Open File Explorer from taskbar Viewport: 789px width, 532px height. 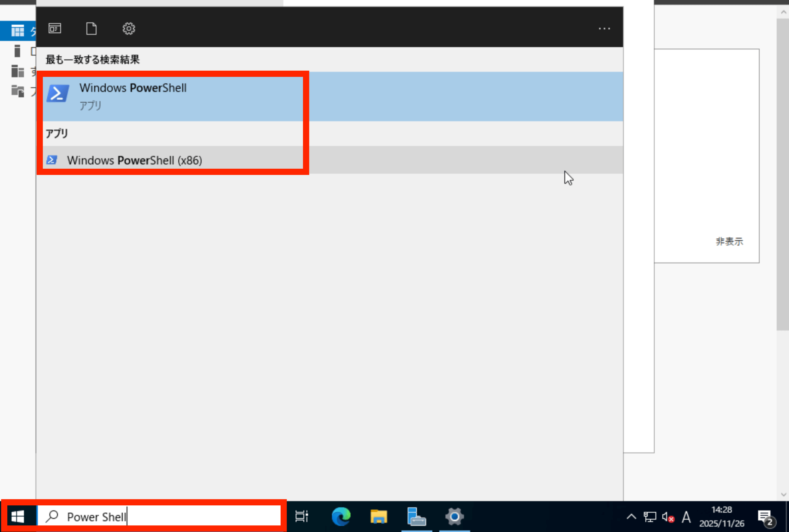click(x=378, y=516)
